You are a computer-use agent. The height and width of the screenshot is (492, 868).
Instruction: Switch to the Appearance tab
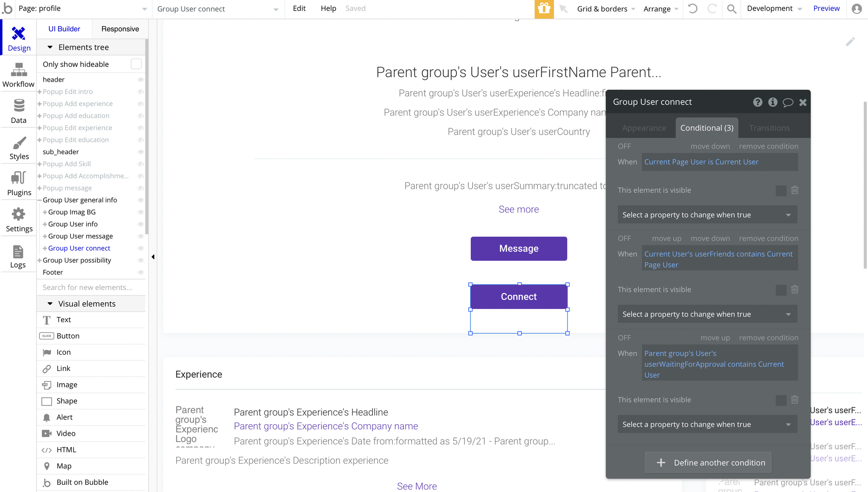tap(644, 128)
